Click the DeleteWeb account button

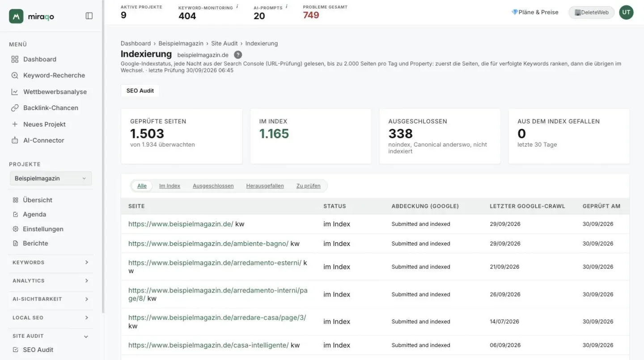tap(591, 13)
